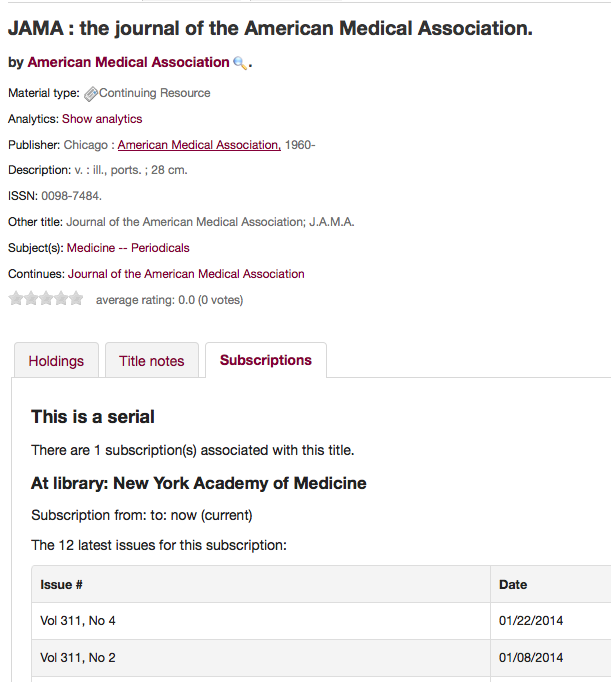Rate with the third star
The image size is (611, 682).
tap(46, 298)
